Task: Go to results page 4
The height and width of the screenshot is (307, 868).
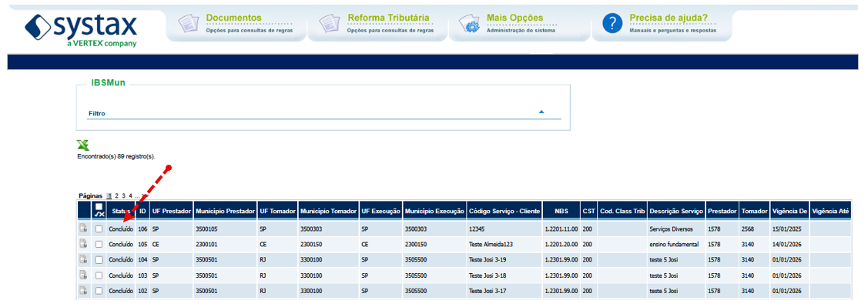Action: 131,195
